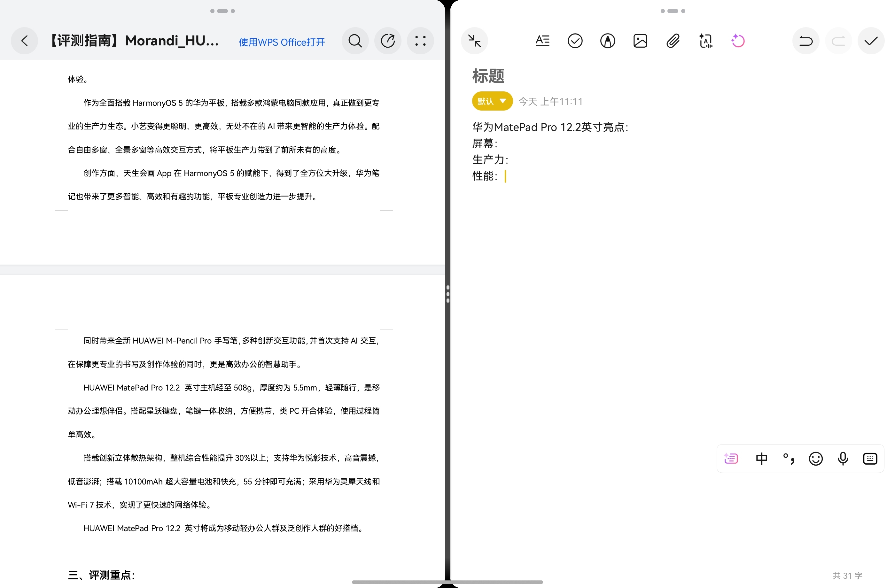Search within the Morandi document
The width and height of the screenshot is (895, 588).
(x=355, y=41)
